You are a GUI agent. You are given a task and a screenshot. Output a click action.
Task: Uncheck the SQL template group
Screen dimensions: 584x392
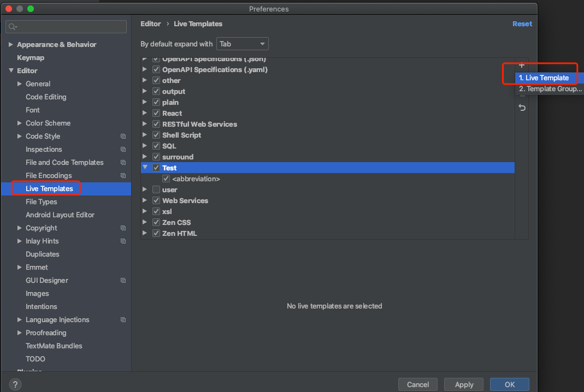(x=156, y=146)
